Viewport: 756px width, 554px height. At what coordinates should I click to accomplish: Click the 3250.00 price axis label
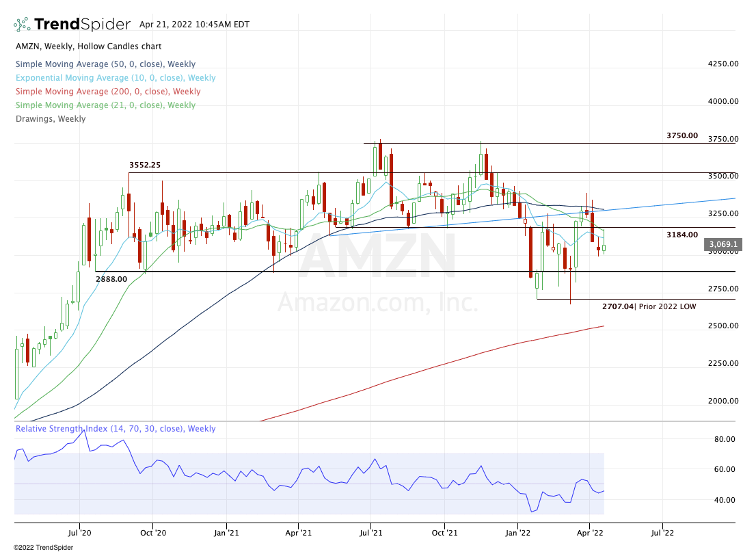click(x=723, y=214)
